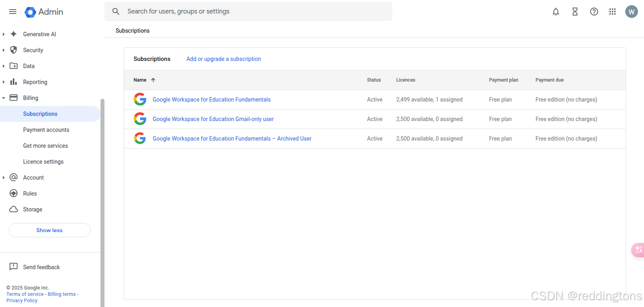Image resolution: width=644 pixels, height=307 pixels.
Task: Expand the Generative AI section
Action: tap(4, 34)
